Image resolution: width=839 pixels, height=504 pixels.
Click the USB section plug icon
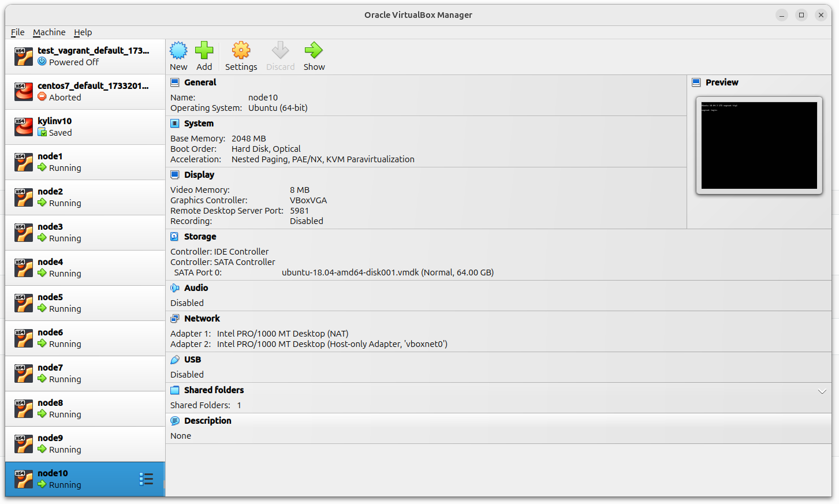pyautogui.click(x=175, y=360)
